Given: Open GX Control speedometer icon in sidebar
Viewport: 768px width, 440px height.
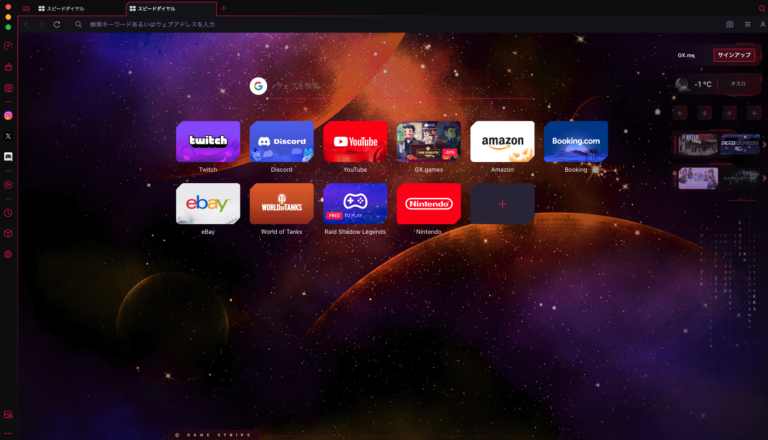Looking at the screenshot, I should pos(8,46).
